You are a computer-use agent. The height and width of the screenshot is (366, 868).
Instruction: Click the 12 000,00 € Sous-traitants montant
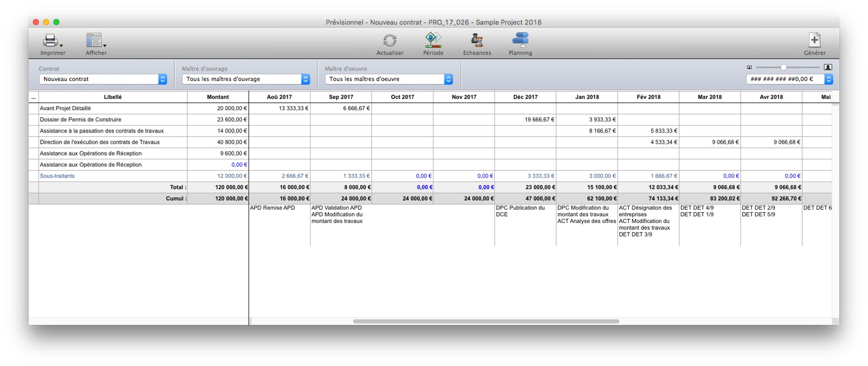218,175
